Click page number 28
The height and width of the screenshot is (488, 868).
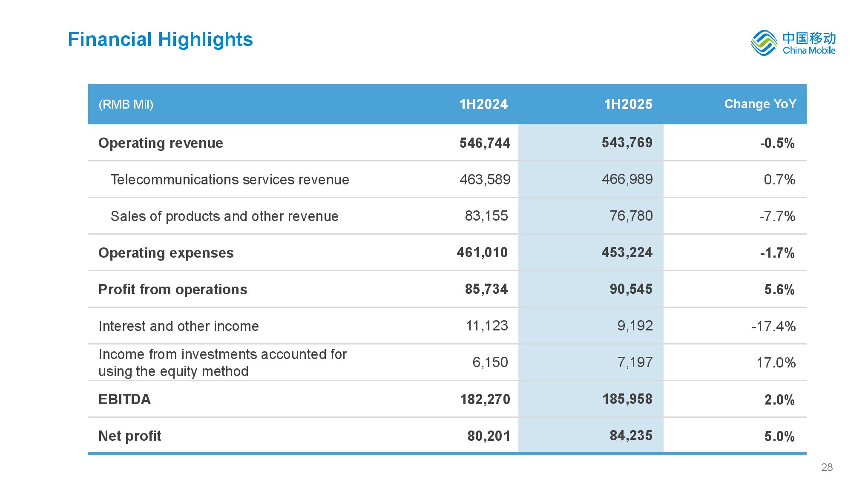click(826, 468)
